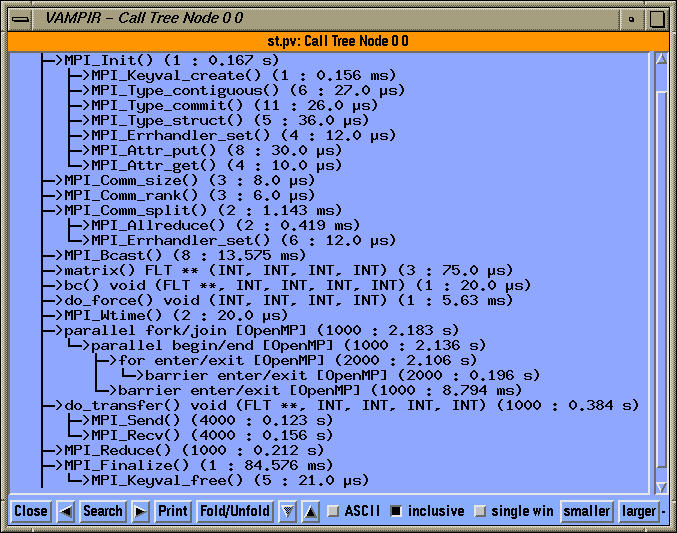Click the smaller font button

click(586, 511)
